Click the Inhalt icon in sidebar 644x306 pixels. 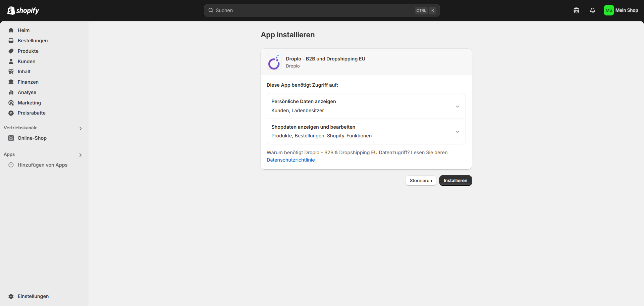coord(11,72)
